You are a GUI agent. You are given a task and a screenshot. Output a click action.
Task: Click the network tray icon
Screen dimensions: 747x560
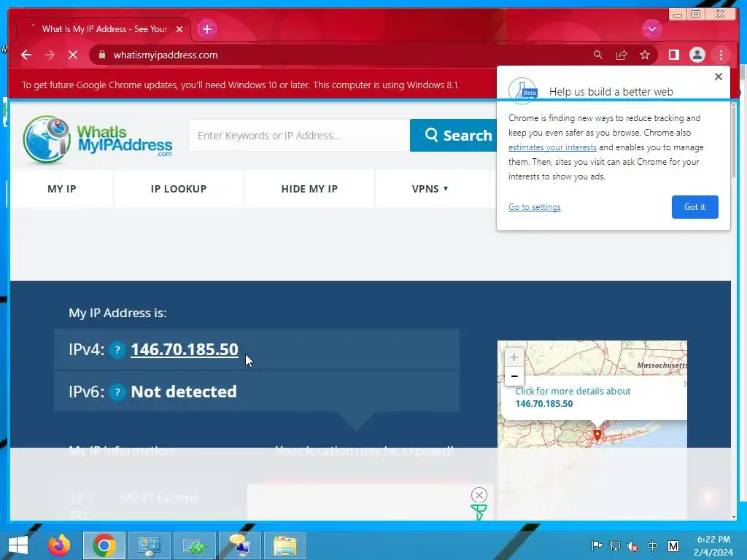(x=615, y=546)
